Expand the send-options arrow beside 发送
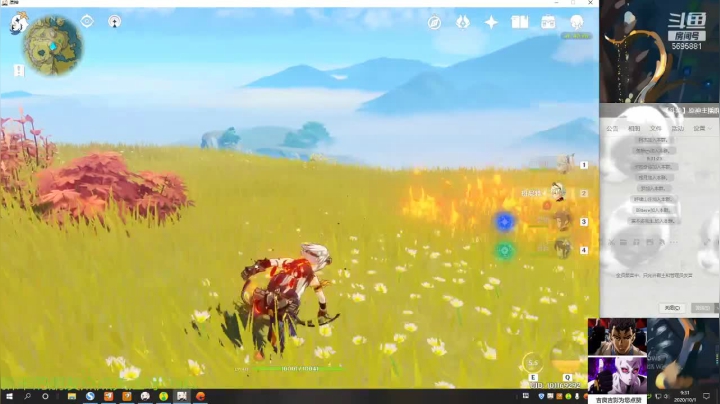Image resolution: width=720 pixels, height=404 pixels. coord(715,308)
